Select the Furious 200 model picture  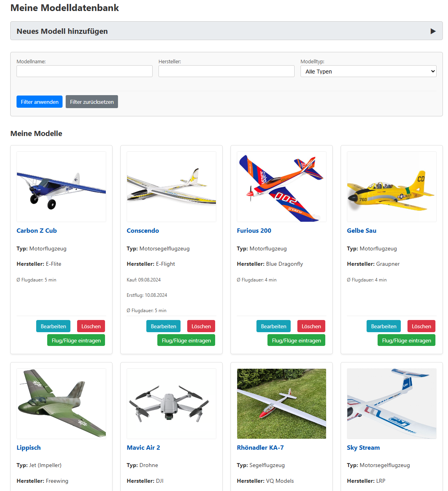point(282,187)
